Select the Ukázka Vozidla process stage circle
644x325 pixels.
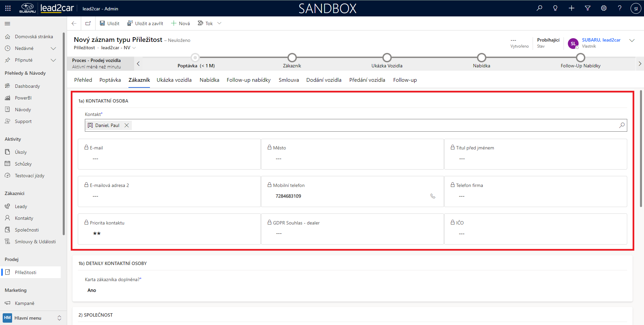coord(387,58)
